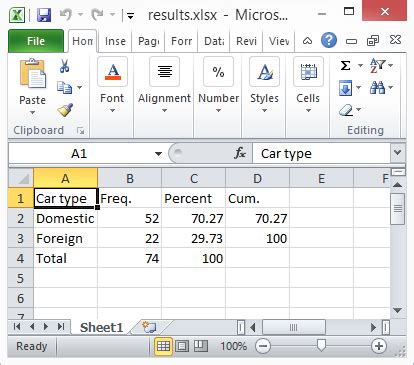Expand the Copy dropdown arrow

coord(79,87)
